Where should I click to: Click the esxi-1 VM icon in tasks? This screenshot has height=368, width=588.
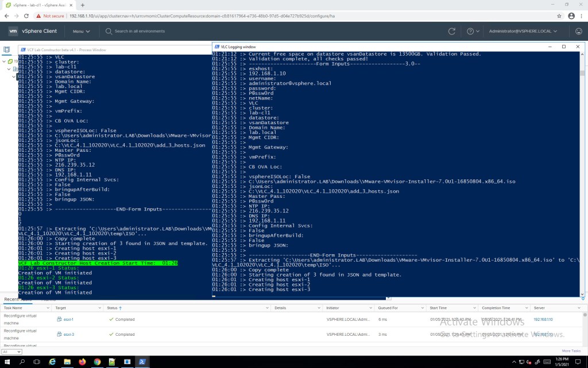pyautogui.click(x=59, y=319)
